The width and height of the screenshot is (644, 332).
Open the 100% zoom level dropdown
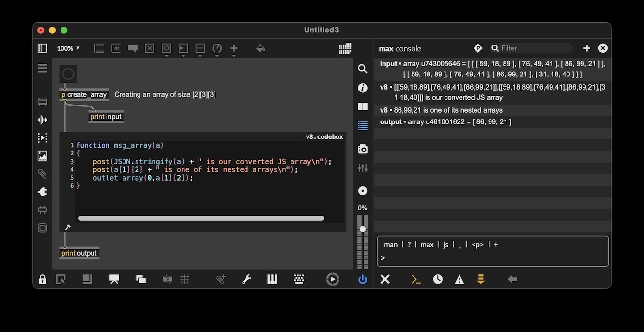(x=69, y=48)
